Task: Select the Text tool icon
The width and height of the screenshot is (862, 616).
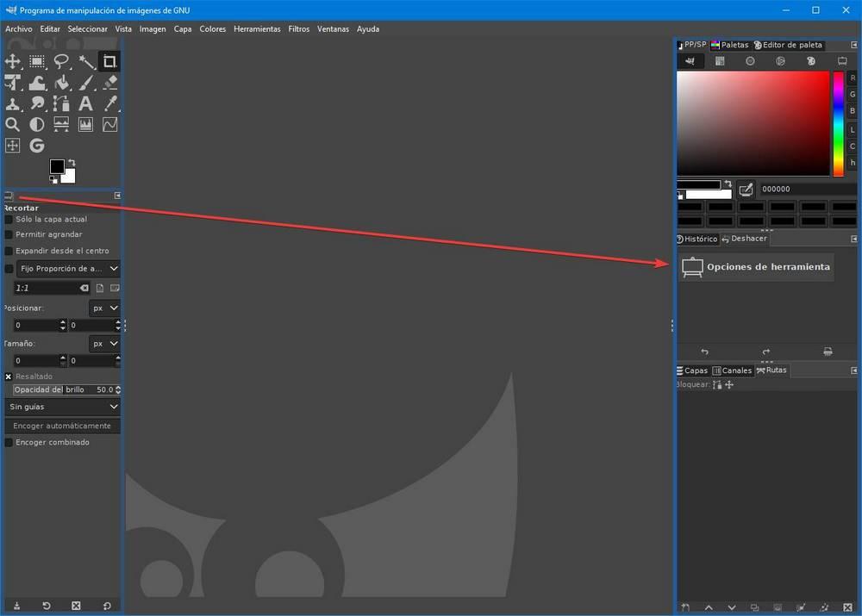Action: pyautogui.click(x=85, y=103)
